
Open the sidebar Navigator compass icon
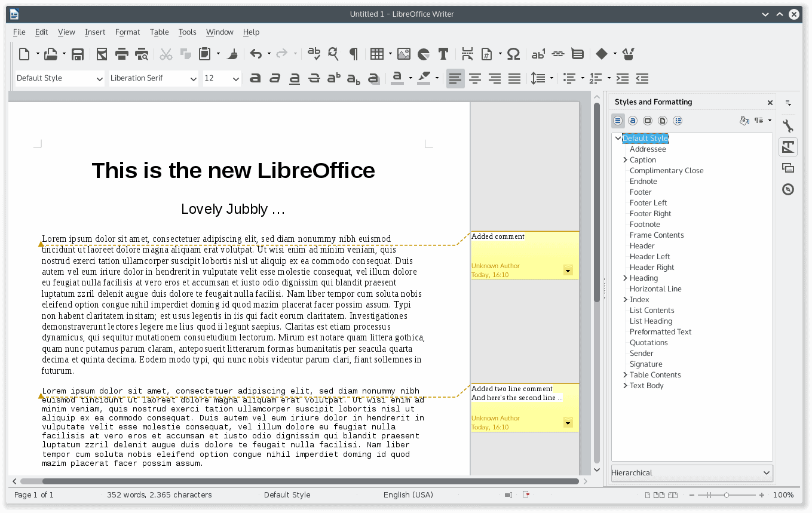pyautogui.click(x=788, y=190)
